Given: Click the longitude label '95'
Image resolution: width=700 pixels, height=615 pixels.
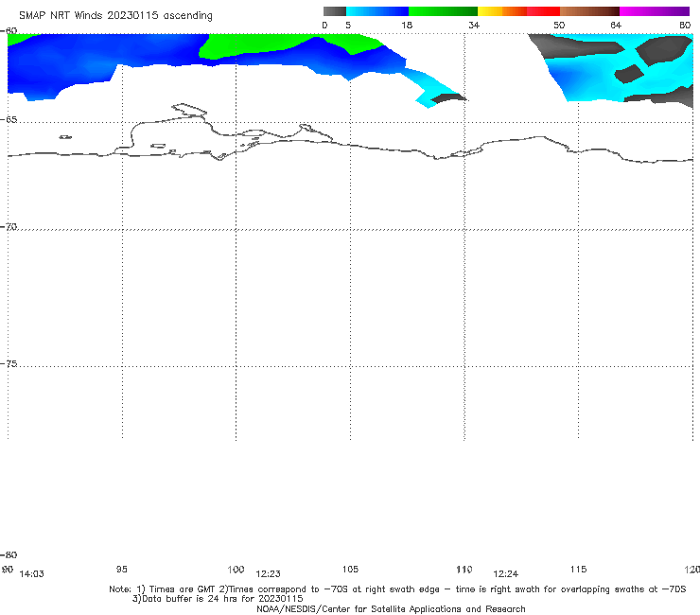Looking at the screenshot, I should coord(121,569).
